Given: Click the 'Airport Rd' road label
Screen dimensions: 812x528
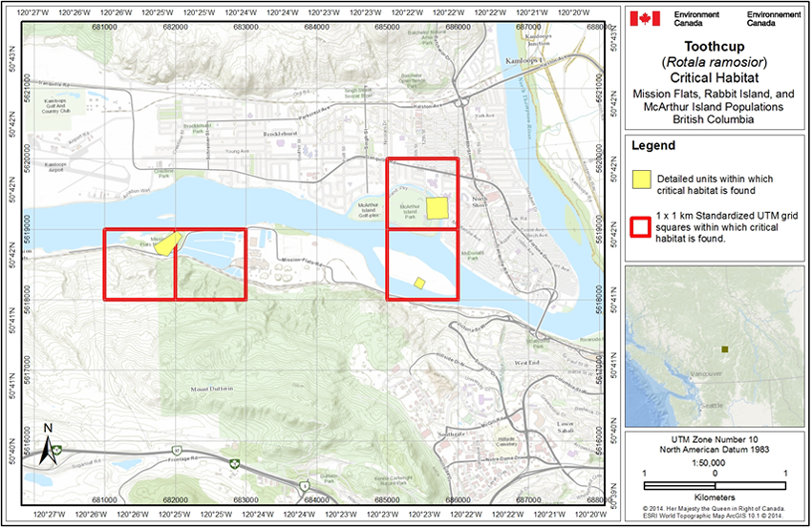Looking at the screenshot, I should (79, 137).
